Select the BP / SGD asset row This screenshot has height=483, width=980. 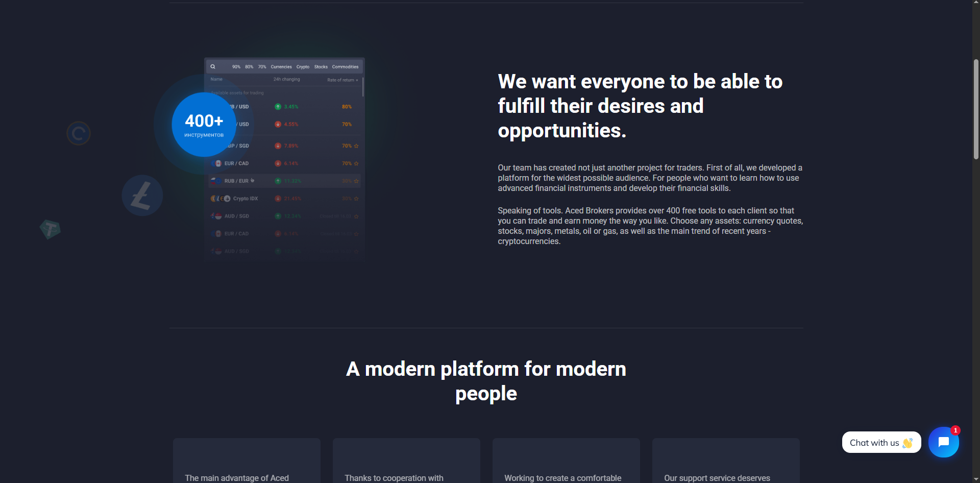[284, 146]
